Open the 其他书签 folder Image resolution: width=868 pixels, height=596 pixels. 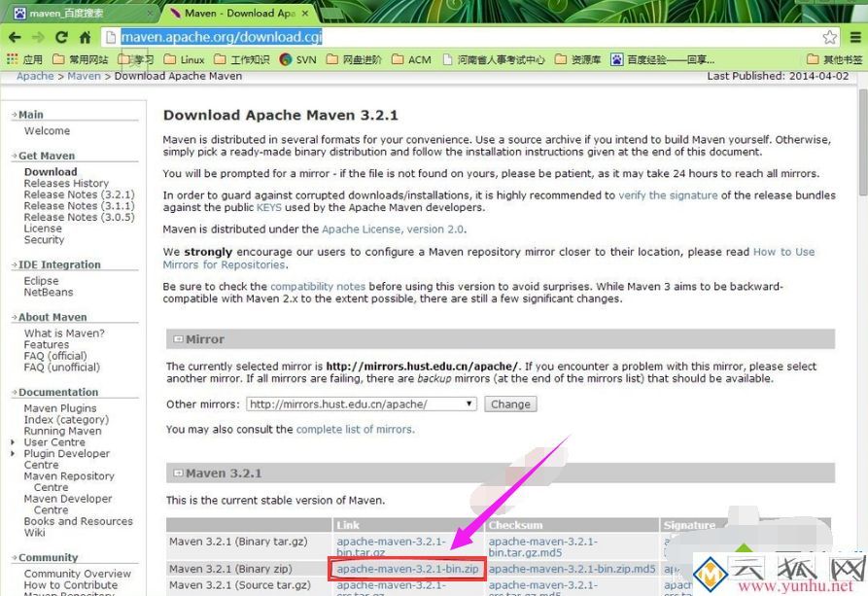coord(834,59)
